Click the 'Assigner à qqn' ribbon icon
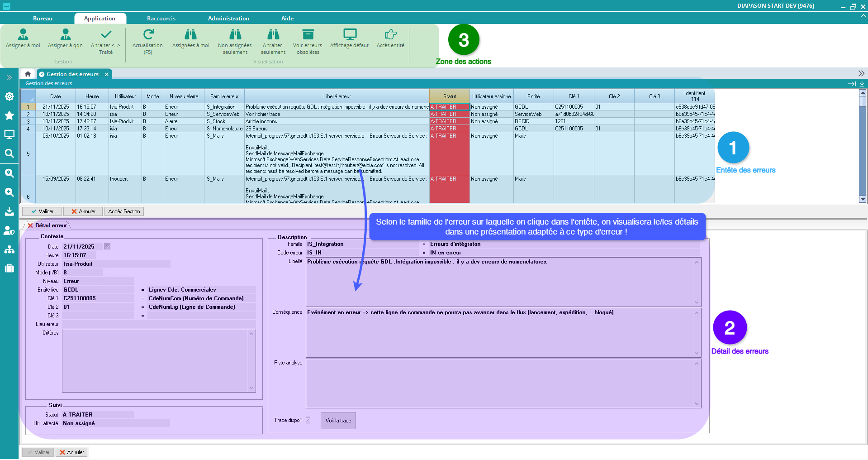 [x=65, y=35]
